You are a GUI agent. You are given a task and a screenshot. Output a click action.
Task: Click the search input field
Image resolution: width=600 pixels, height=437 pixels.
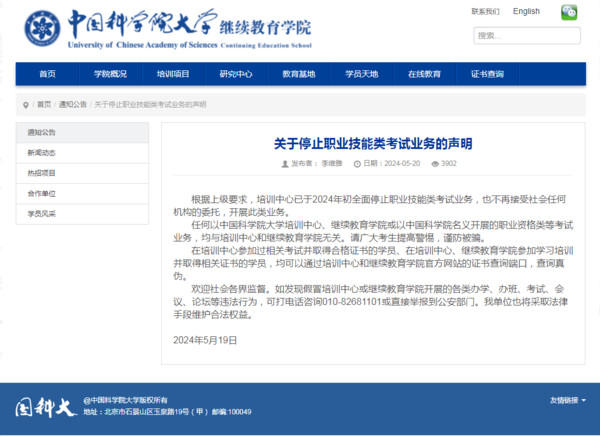[527, 36]
